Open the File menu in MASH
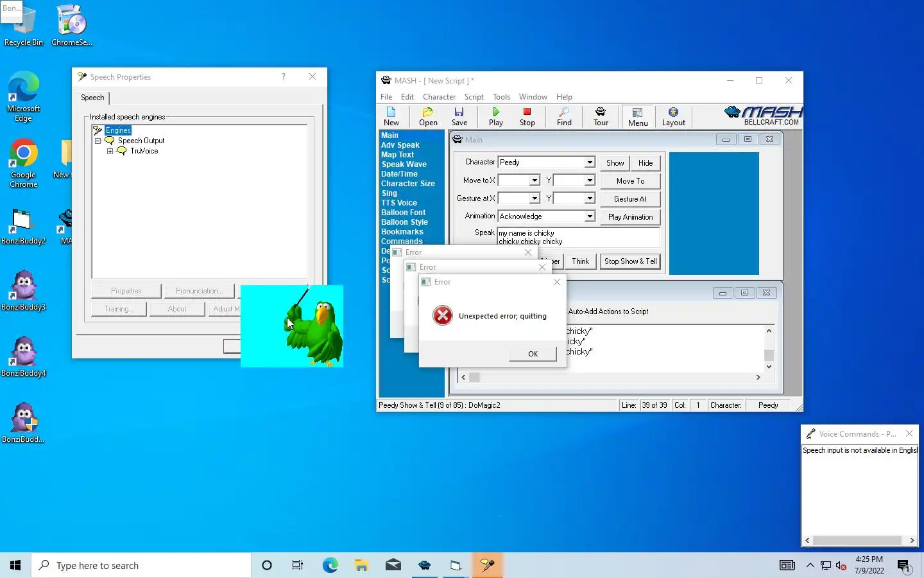Image resolution: width=924 pixels, height=578 pixels. (386, 97)
